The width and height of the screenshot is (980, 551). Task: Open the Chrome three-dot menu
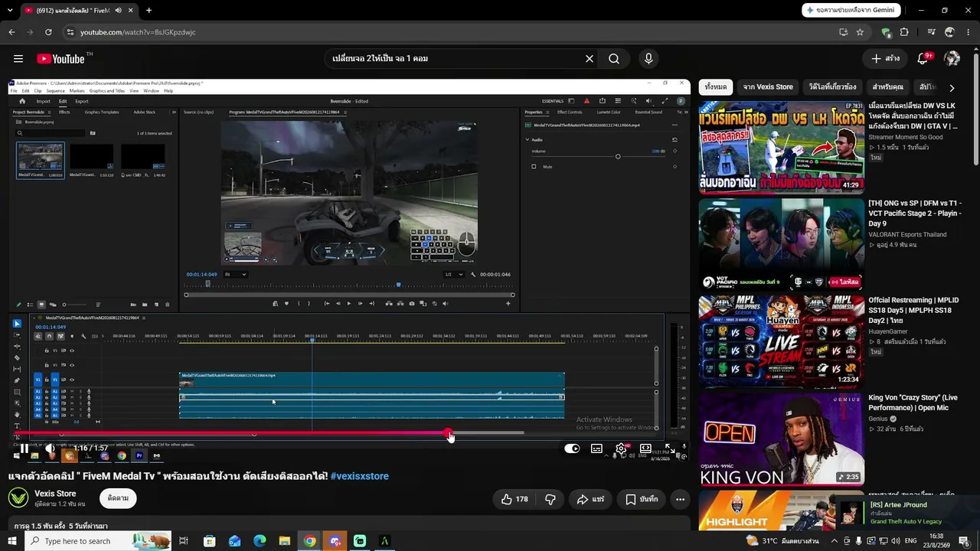pos(968,32)
